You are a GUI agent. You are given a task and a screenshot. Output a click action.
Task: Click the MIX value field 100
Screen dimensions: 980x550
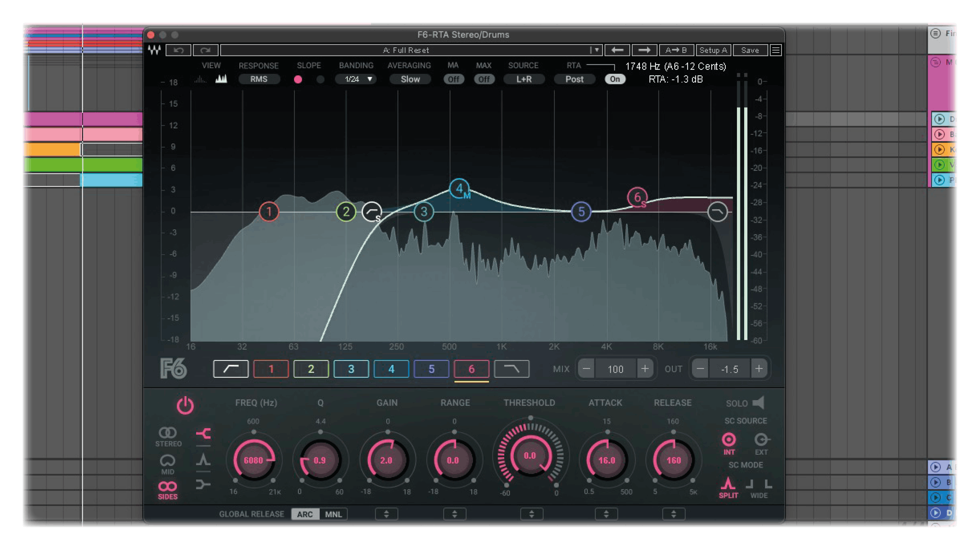pos(615,369)
